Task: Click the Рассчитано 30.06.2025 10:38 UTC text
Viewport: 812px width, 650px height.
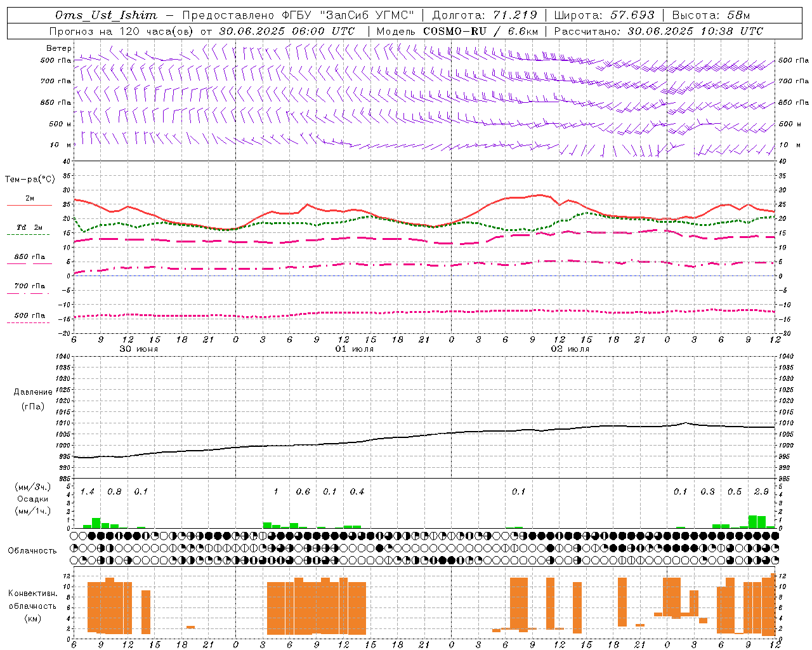Action: (658, 31)
